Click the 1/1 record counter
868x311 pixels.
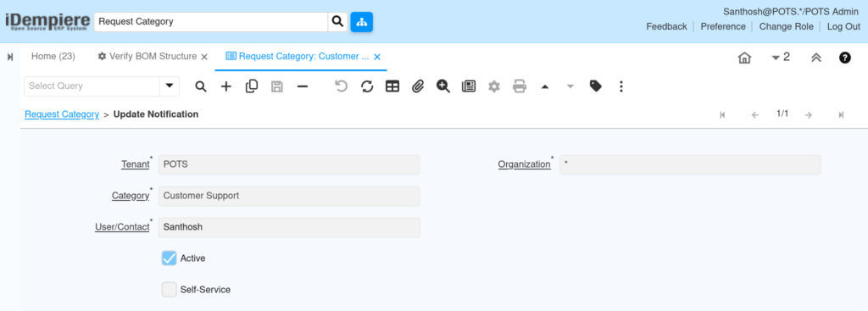[782, 114]
